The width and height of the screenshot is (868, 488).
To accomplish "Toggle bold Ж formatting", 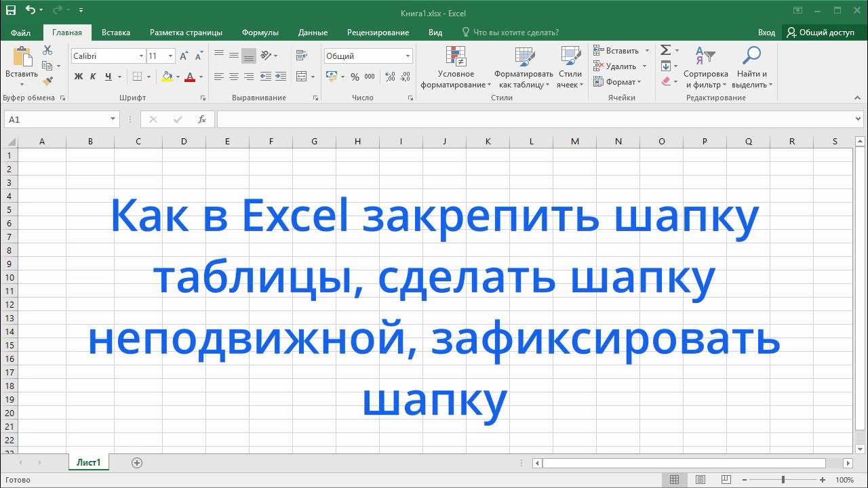I will pyautogui.click(x=79, y=77).
